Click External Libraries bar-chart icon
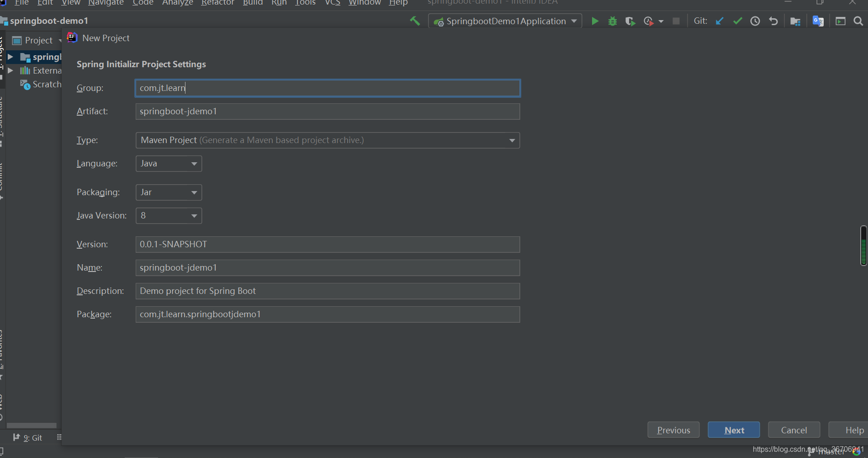 tap(25, 70)
